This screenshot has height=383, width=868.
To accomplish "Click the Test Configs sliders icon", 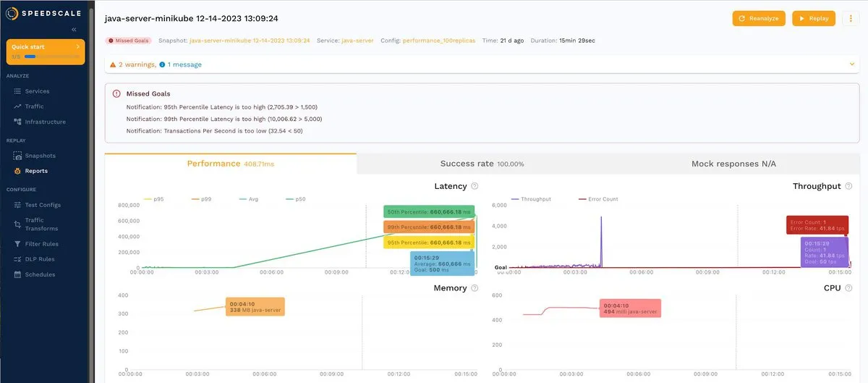I will click(x=17, y=205).
